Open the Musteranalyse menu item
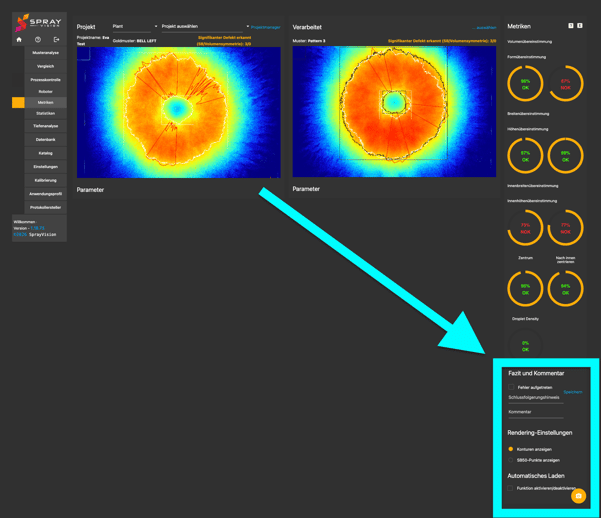Image resolution: width=601 pixels, height=518 pixels. pyautogui.click(x=46, y=52)
